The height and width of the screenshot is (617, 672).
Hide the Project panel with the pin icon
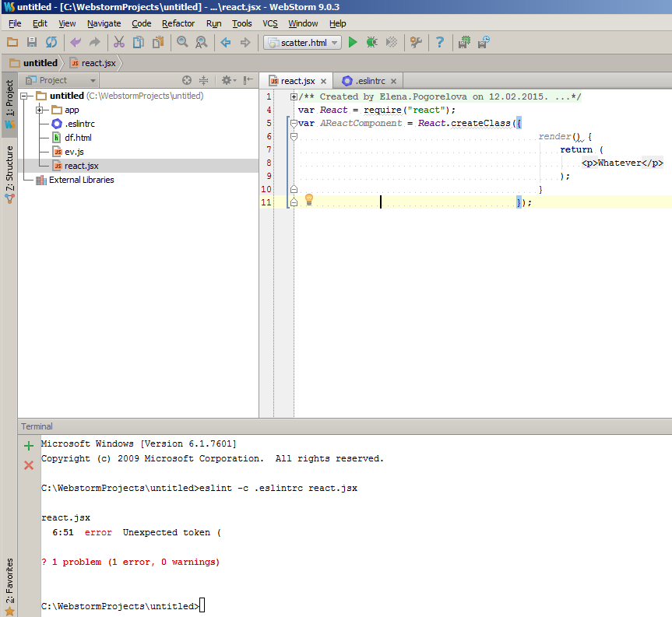click(x=248, y=80)
